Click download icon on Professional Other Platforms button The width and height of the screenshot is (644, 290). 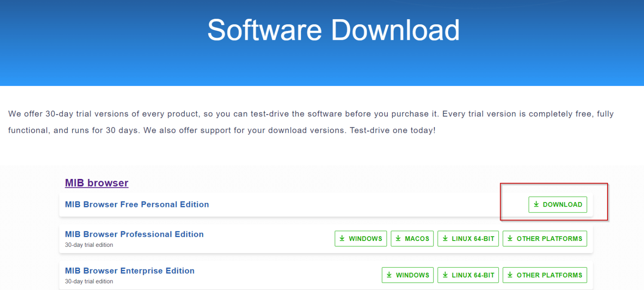tap(510, 238)
